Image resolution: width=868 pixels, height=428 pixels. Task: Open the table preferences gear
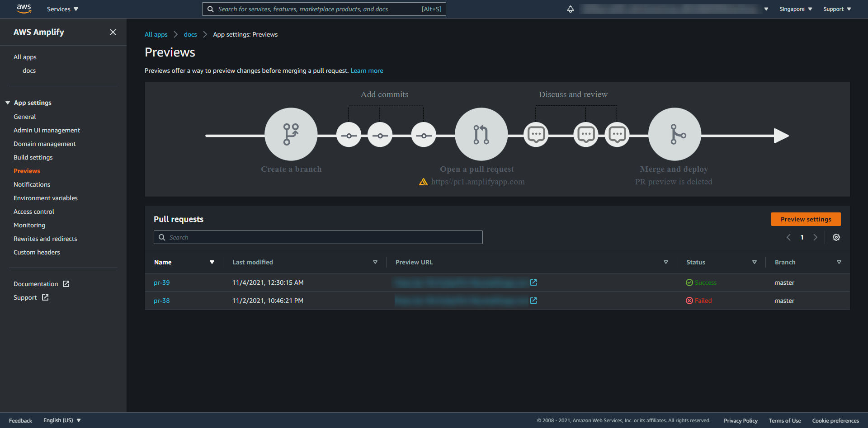tap(836, 237)
